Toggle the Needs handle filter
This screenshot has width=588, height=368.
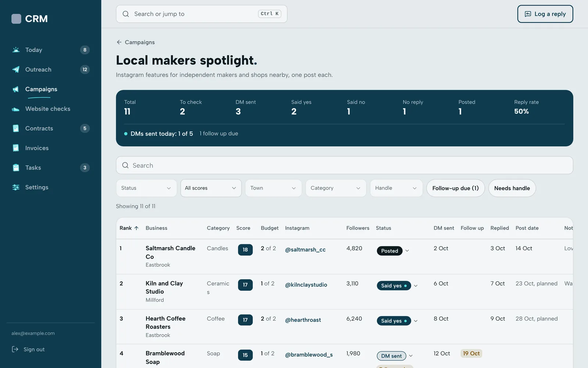click(512, 188)
